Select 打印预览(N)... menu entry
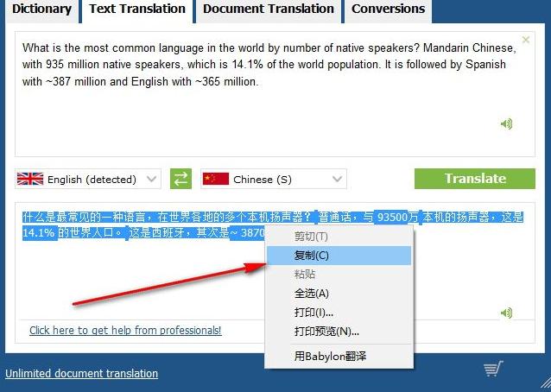The height and width of the screenshot is (392, 551). coord(326,332)
